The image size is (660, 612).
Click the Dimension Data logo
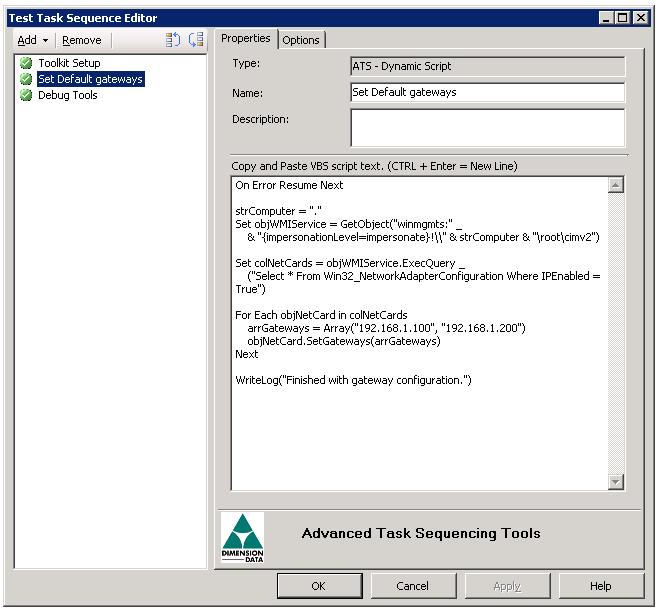(242, 537)
